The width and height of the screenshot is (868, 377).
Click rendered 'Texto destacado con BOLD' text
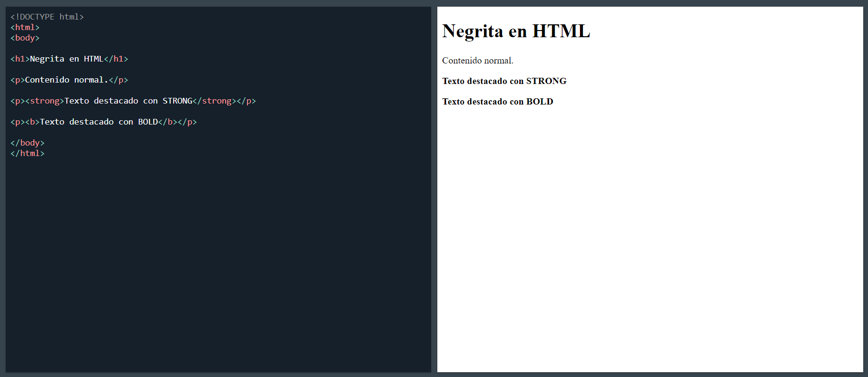point(497,102)
